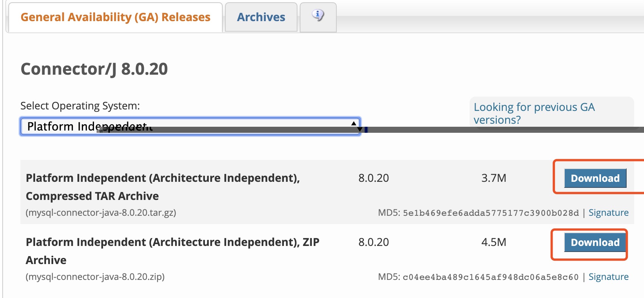Image resolution: width=644 pixels, height=298 pixels.
Task: Click the 'Select Operating System:' label
Action: click(80, 106)
